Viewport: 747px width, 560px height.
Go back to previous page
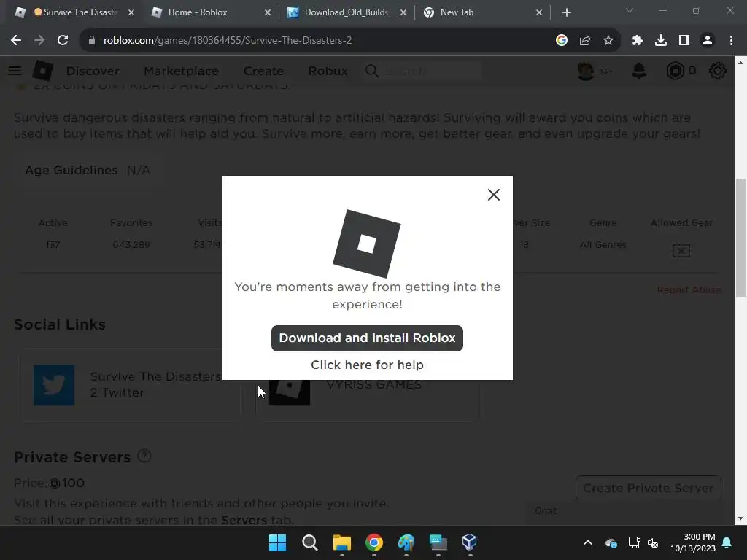(16, 41)
